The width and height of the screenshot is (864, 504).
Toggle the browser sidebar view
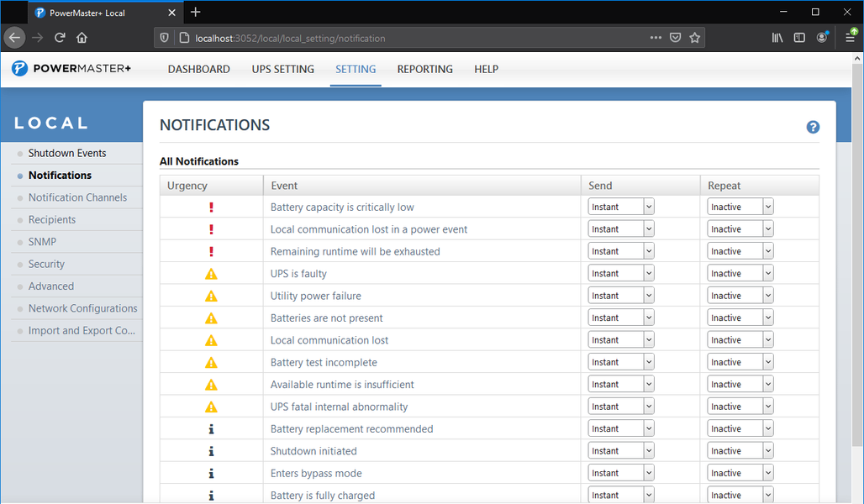pos(799,38)
